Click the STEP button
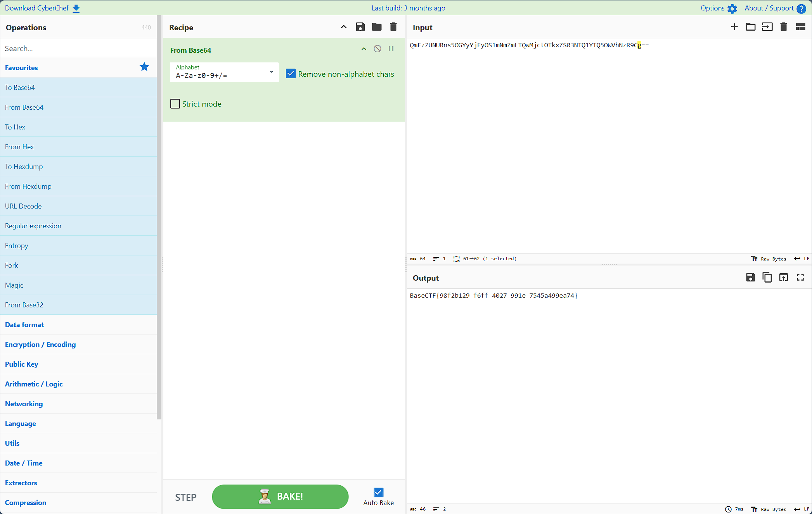The height and width of the screenshot is (514, 812). [x=185, y=497]
